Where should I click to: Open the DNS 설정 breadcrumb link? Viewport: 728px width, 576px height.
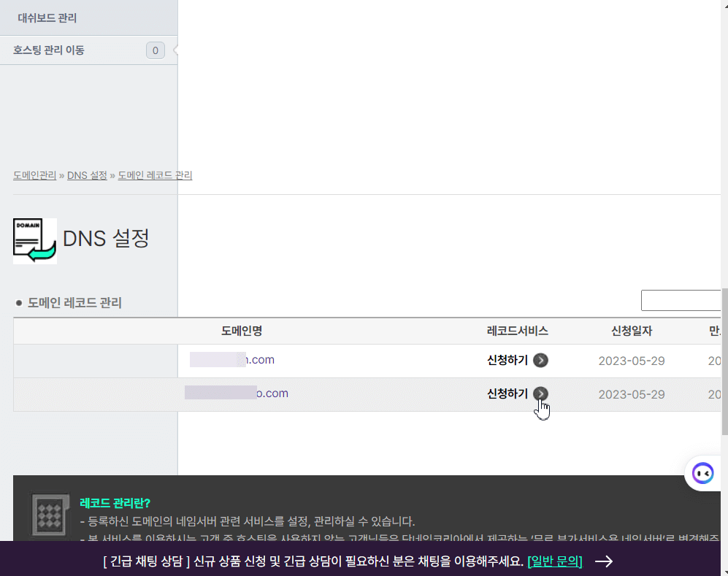click(x=87, y=175)
